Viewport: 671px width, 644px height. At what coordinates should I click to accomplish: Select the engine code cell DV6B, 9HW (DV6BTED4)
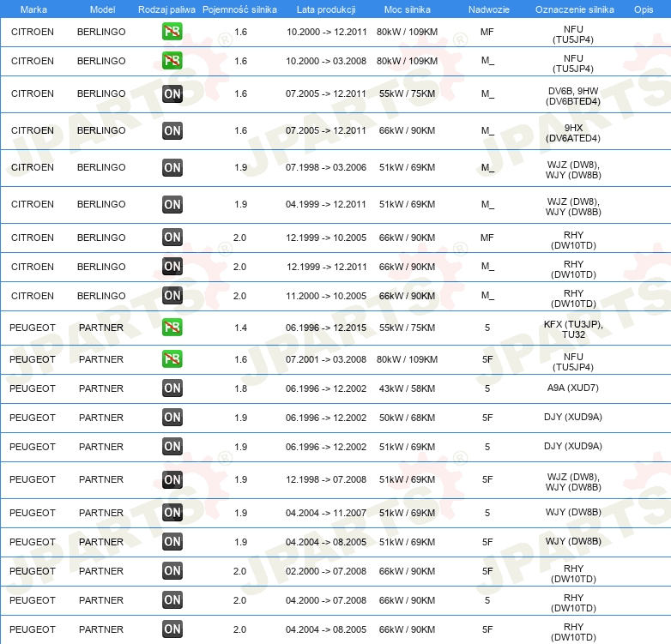point(573,96)
